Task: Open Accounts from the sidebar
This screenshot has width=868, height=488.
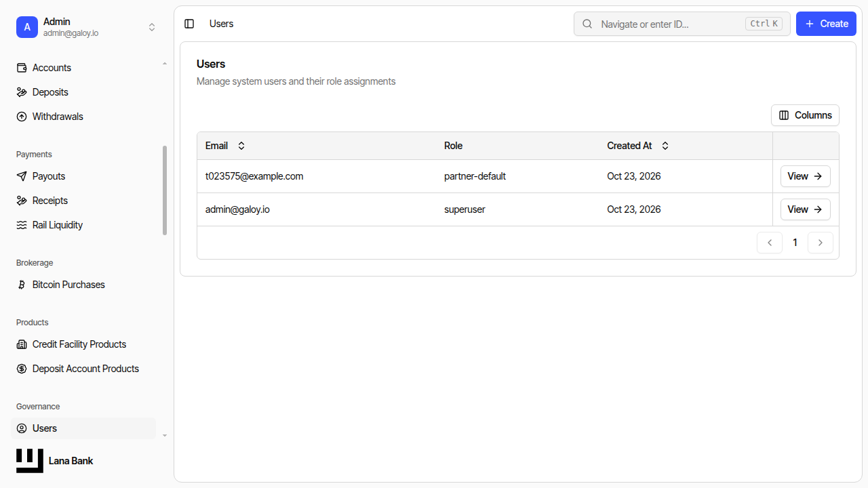Action: (83, 68)
